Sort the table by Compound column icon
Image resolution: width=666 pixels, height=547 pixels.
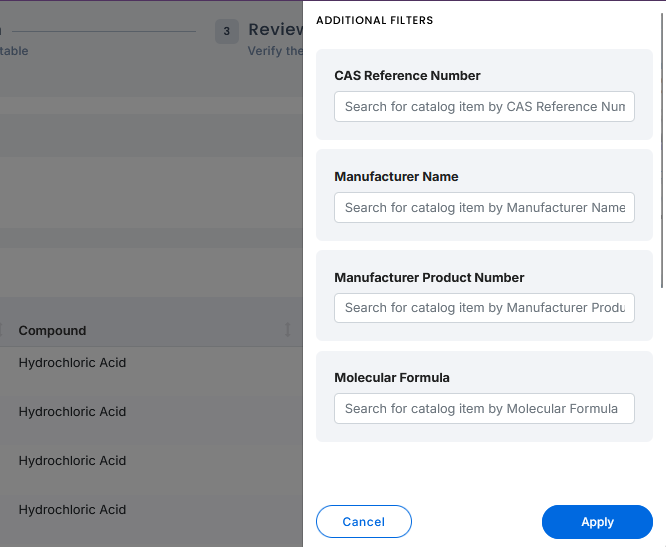point(288,330)
